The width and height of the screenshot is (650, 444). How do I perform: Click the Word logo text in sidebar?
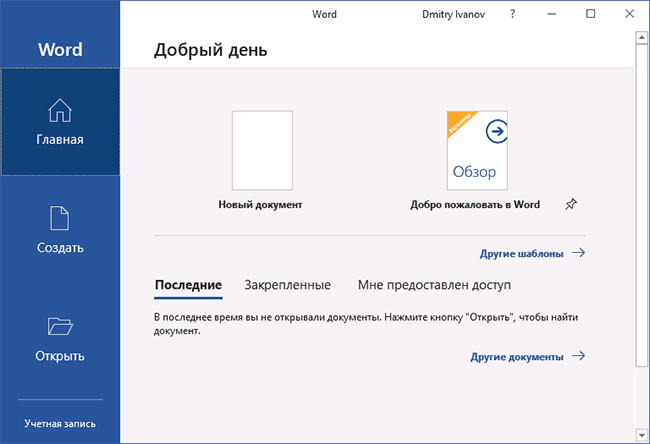click(x=60, y=49)
